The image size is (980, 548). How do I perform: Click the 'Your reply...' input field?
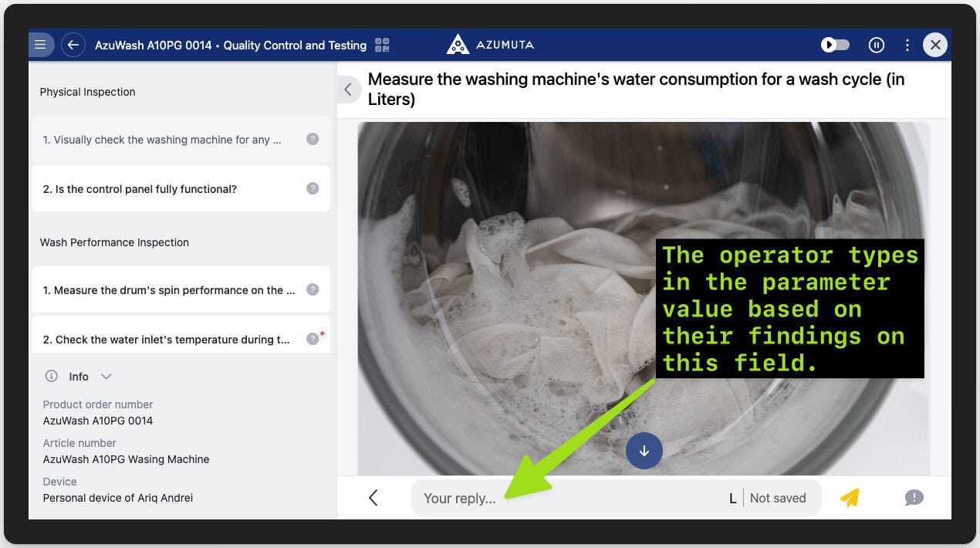click(567, 498)
